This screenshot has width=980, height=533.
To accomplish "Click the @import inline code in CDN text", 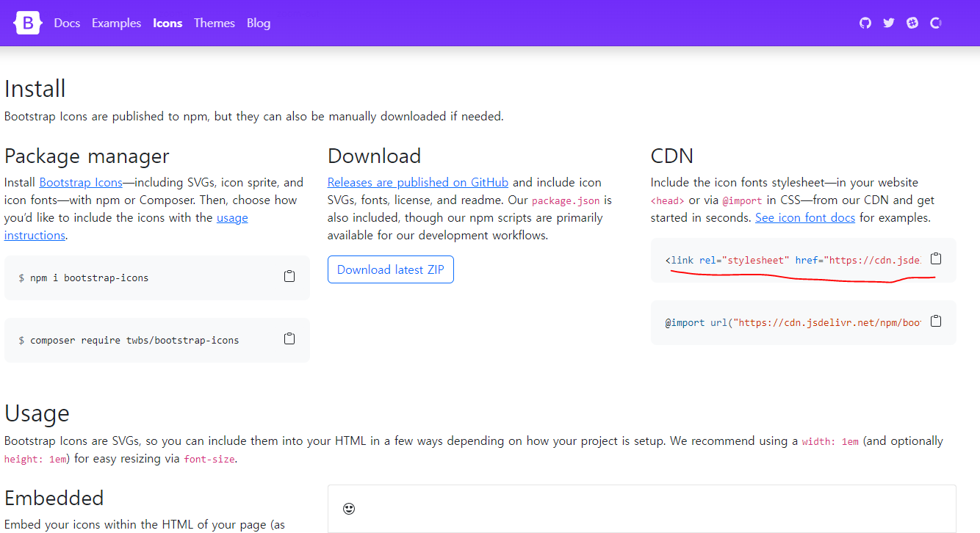I will (x=741, y=200).
